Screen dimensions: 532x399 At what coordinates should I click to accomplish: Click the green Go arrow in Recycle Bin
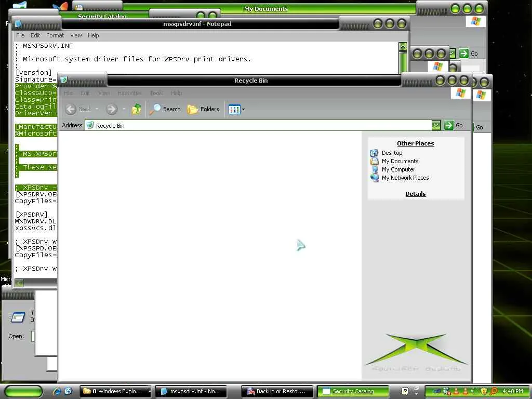pyautogui.click(x=448, y=125)
